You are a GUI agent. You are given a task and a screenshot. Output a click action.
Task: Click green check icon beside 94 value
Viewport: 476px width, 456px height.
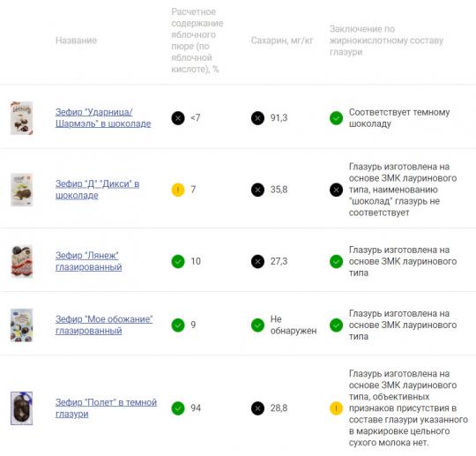coord(178,408)
